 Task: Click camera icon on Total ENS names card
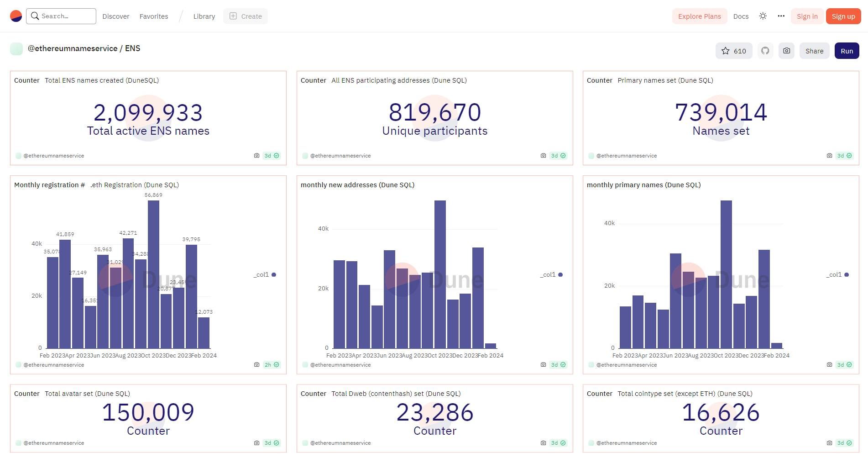(x=256, y=156)
